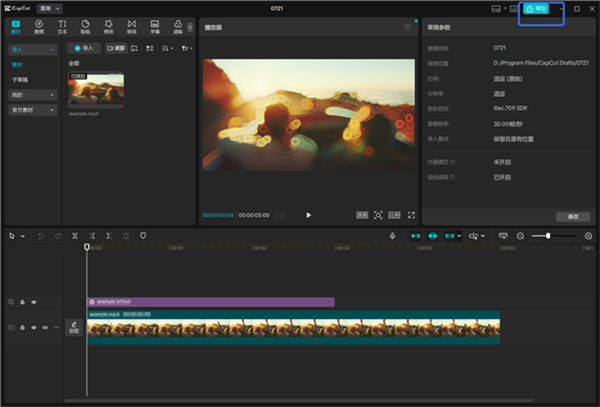
Task: Open the Audio (音频) media tab
Action: 39,25
